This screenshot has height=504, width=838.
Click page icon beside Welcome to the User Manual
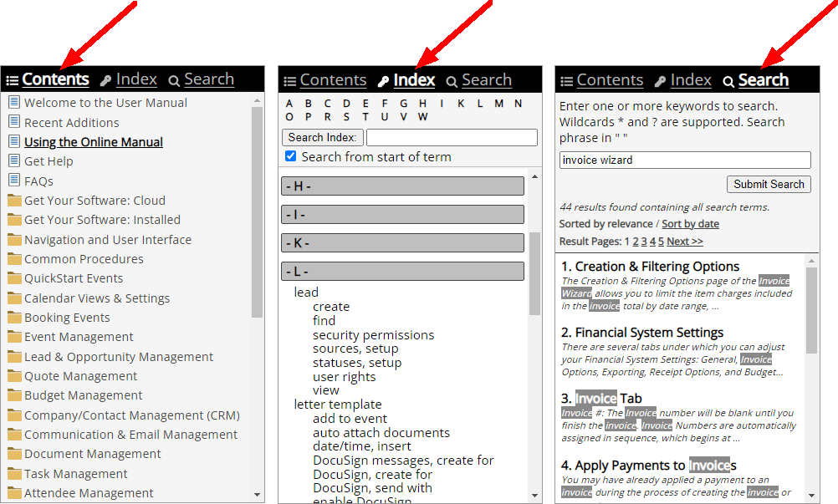pyautogui.click(x=14, y=101)
